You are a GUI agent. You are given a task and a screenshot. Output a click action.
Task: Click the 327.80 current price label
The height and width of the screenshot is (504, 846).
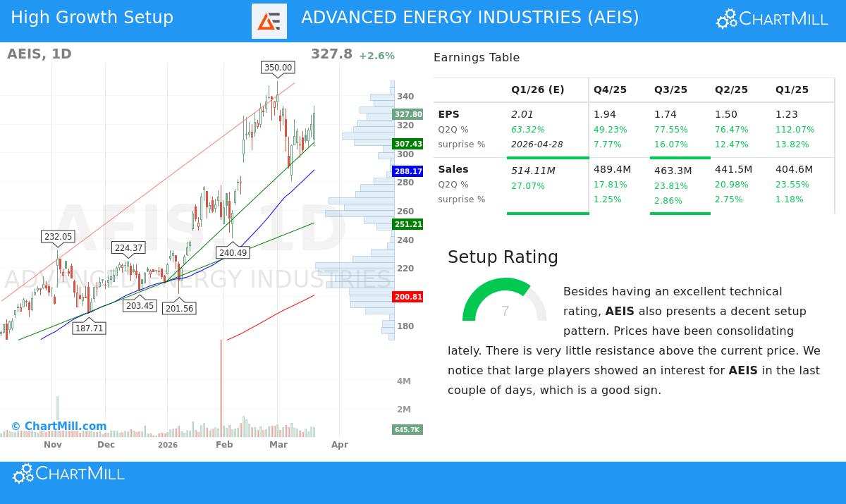407,113
